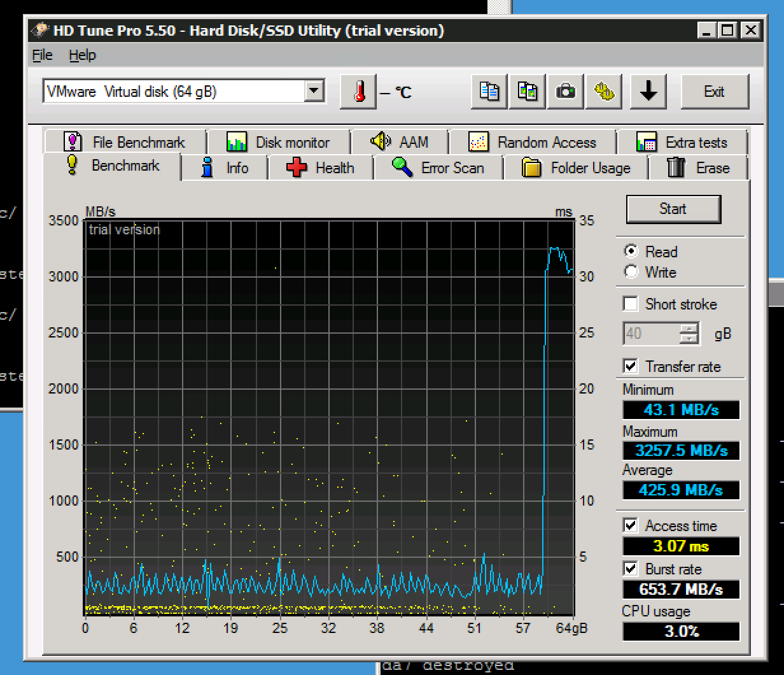
Task: Open the Health tab
Action: (320, 168)
